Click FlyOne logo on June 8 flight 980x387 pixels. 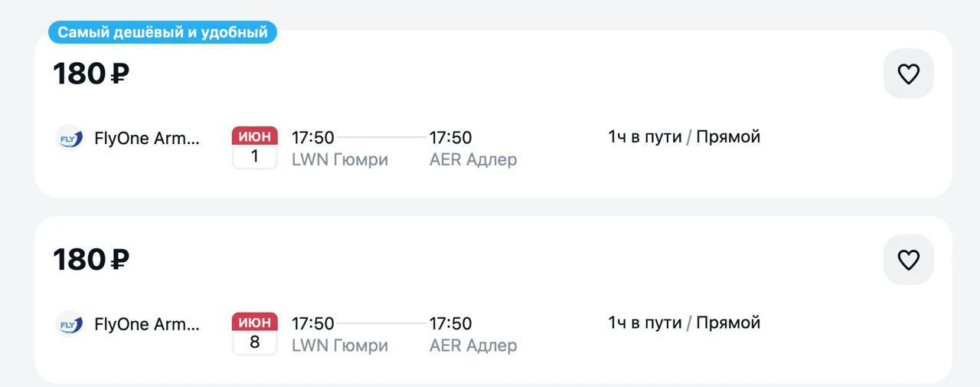[70, 325]
